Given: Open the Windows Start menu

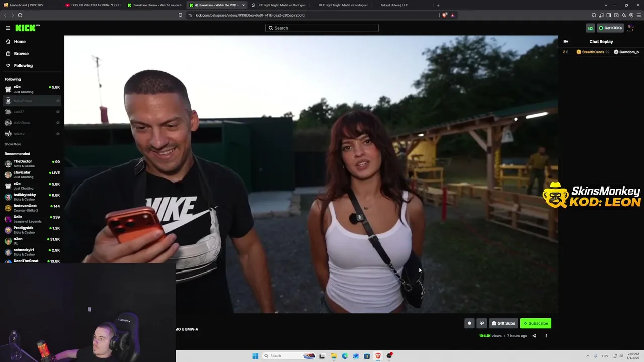Looking at the screenshot, I should [x=255, y=356].
